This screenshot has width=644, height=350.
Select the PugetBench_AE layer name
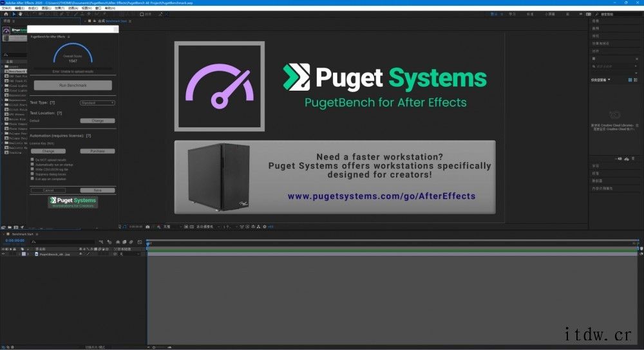[55, 254]
